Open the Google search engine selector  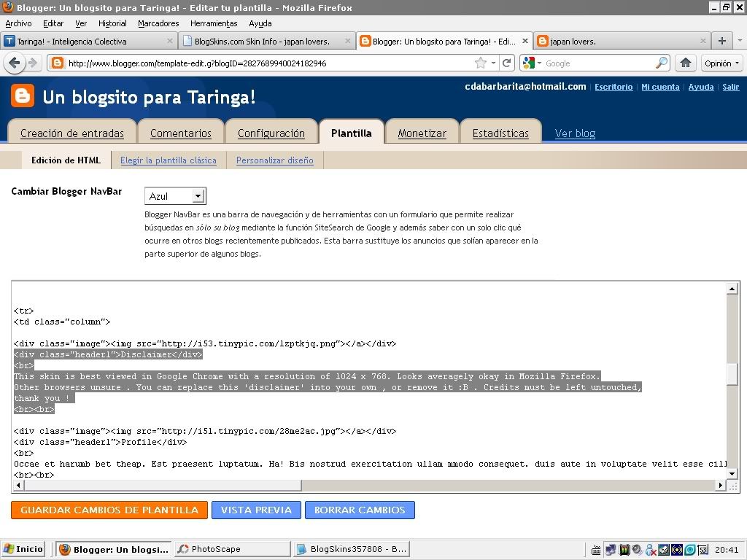532,63
